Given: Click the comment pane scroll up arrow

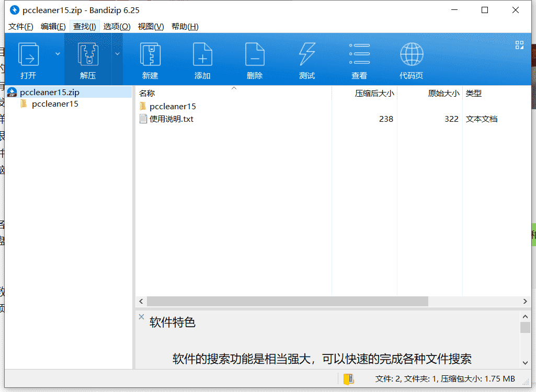Looking at the screenshot, I should coord(525,316).
